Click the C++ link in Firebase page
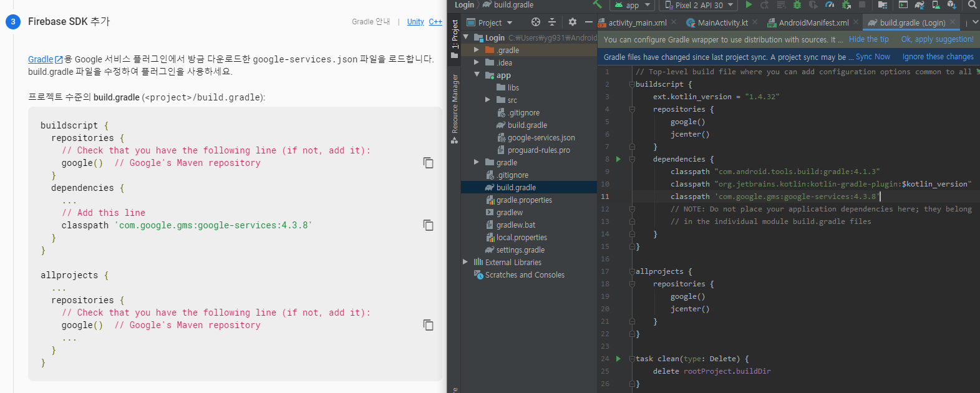This screenshot has width=980, height=393. point(435,22)
